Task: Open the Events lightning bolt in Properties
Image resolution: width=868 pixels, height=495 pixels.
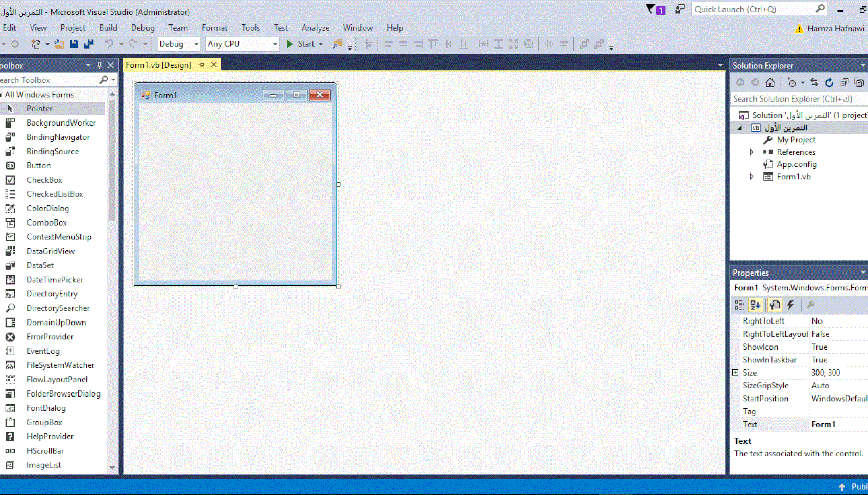Action: click(x=790, y=305)
